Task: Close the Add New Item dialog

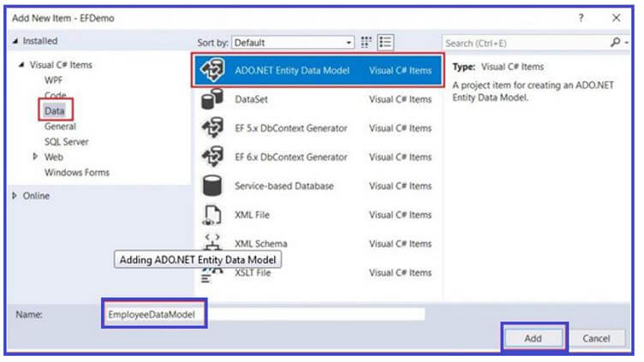Action: pos(616,18)
